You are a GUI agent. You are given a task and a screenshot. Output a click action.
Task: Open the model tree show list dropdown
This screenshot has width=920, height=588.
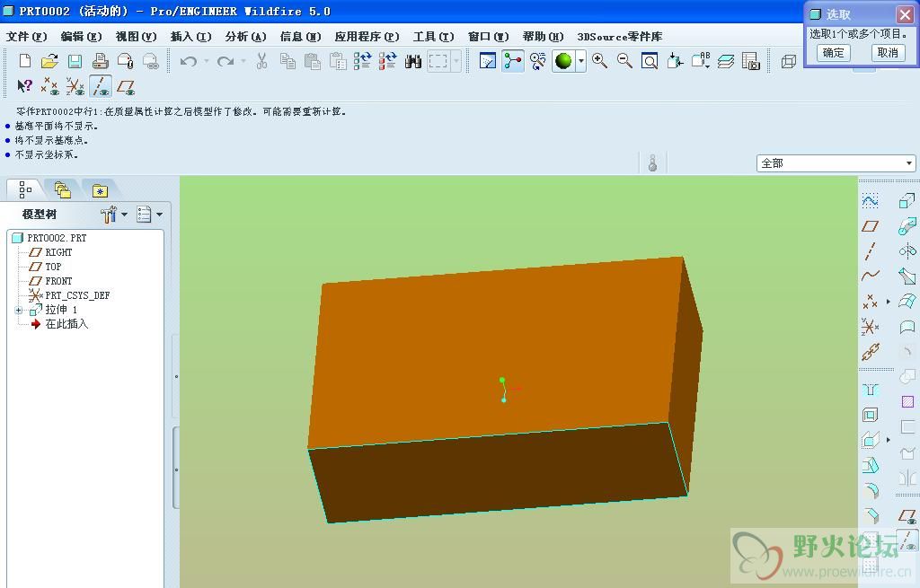coord(150,215)
